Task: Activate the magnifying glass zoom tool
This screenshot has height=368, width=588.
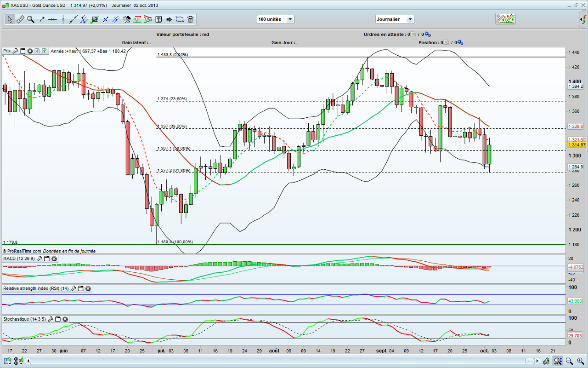Action: (x=31, y=19)
